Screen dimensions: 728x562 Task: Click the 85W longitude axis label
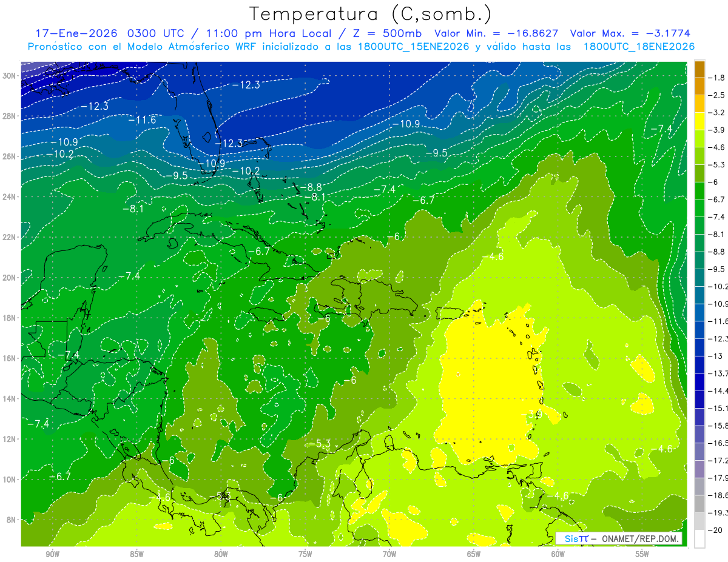pos(136,554)
